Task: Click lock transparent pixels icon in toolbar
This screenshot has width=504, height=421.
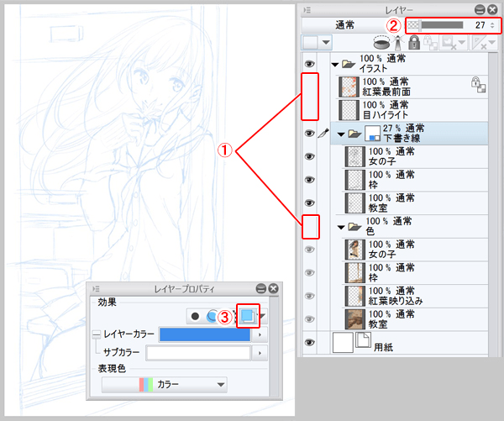Action: (x=430, y=43)
